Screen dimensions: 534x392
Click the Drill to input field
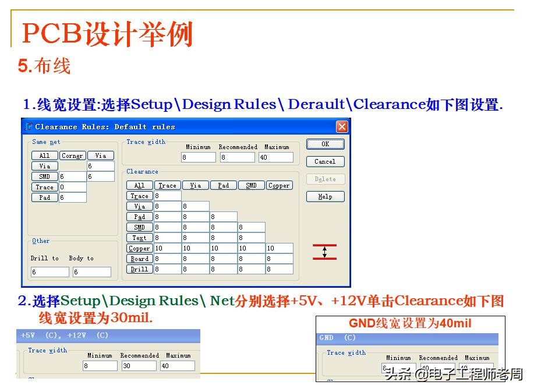pos(49,272)
